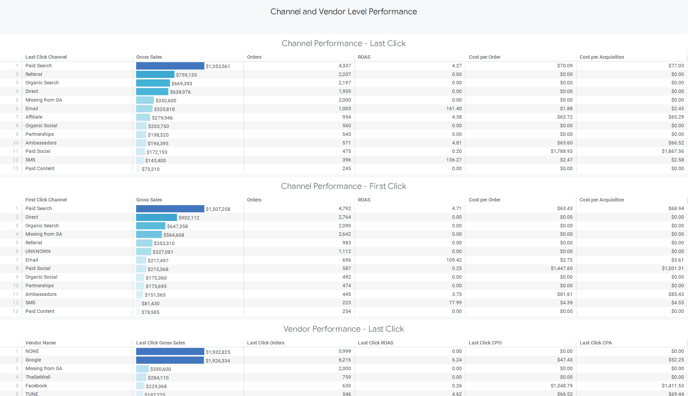Click the Missing from GA value $564,668

(x=174, y=235)
